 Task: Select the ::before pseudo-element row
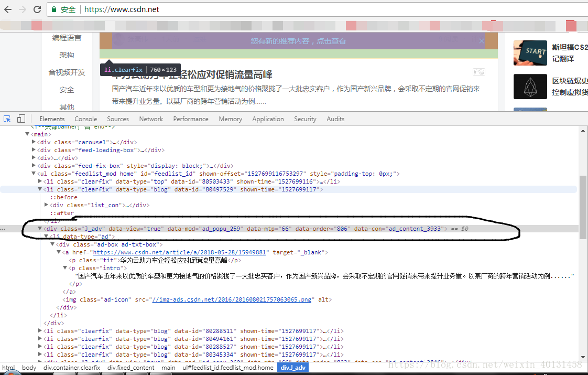[64, 197]
